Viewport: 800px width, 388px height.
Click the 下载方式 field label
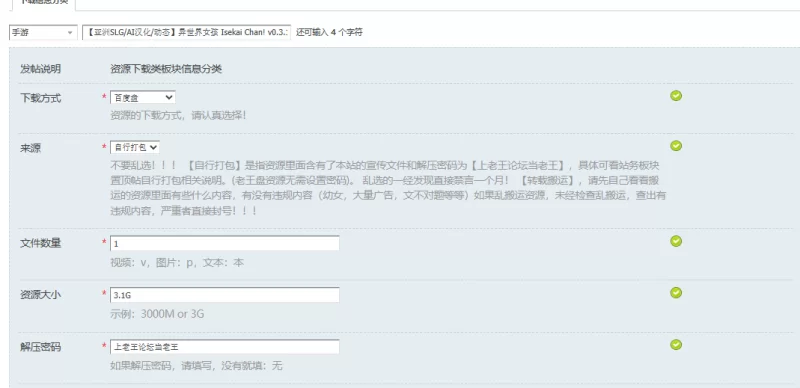[40, 98]
